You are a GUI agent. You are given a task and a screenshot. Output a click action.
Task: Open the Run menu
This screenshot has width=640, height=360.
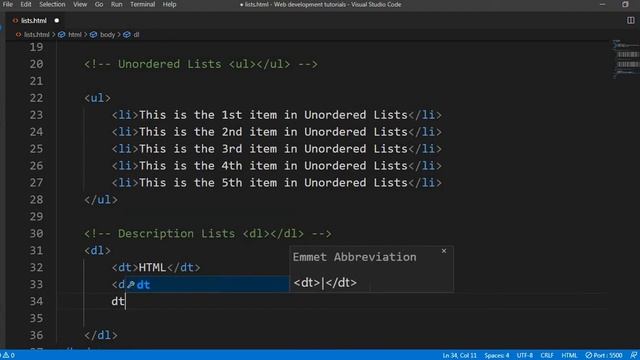click(x=116, y=4)
